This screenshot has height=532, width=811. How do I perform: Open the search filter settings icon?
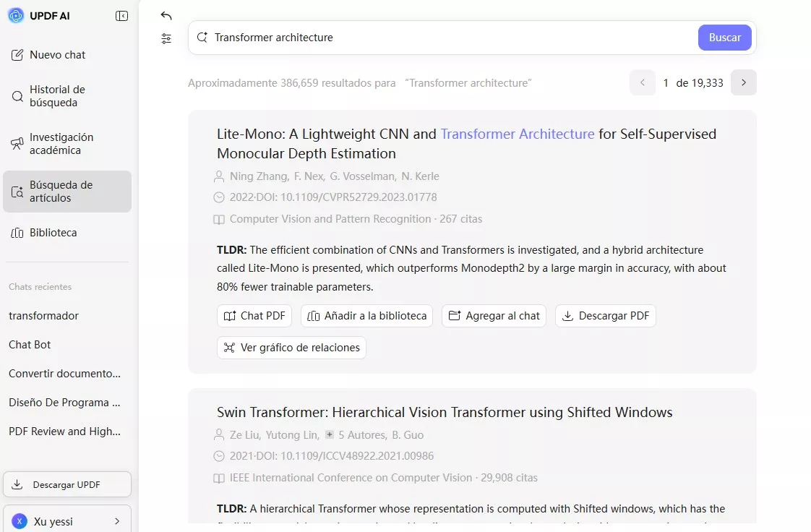coord(166,39)
